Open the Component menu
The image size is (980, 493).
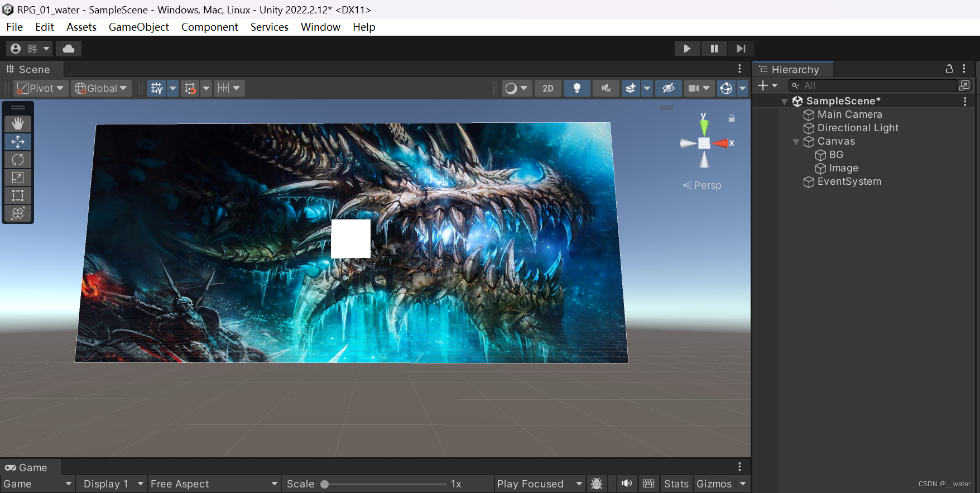pyautogui.click(x=209, y=27)
